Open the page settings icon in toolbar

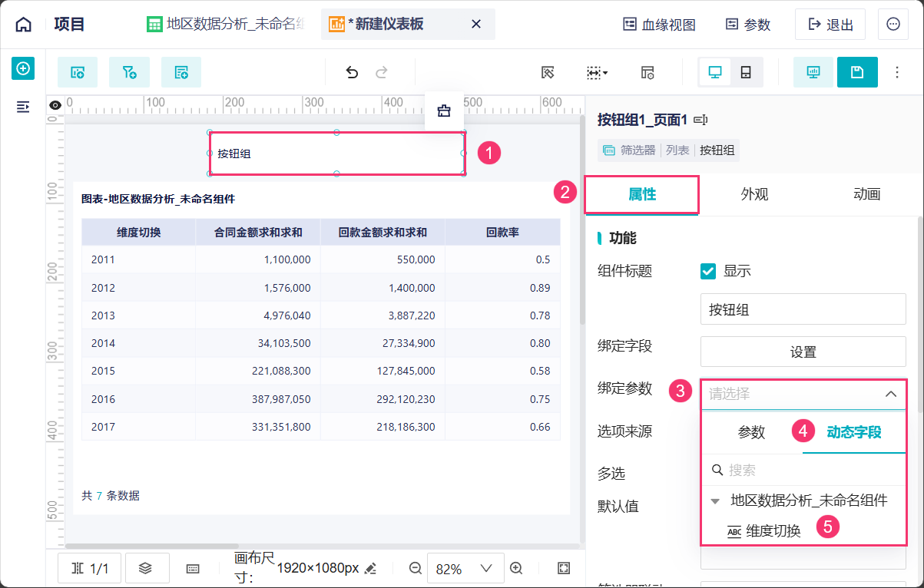point(647,73)
